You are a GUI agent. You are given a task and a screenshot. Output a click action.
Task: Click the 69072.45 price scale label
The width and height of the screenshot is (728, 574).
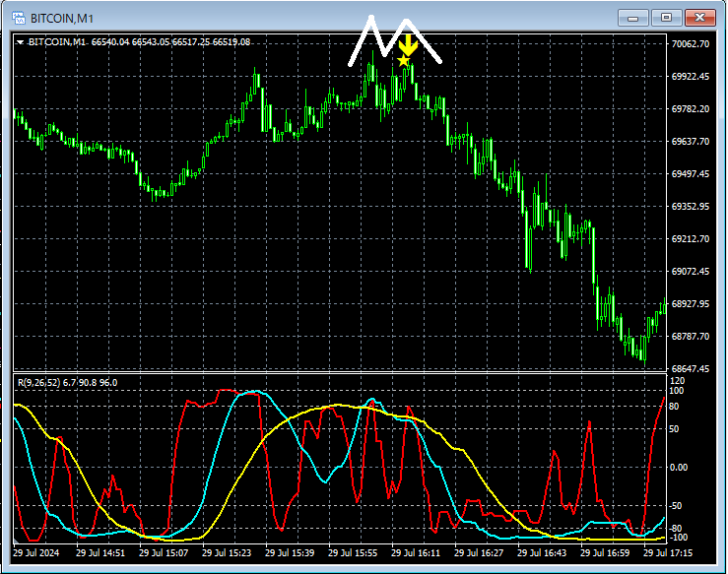click(x=691, y=272)
